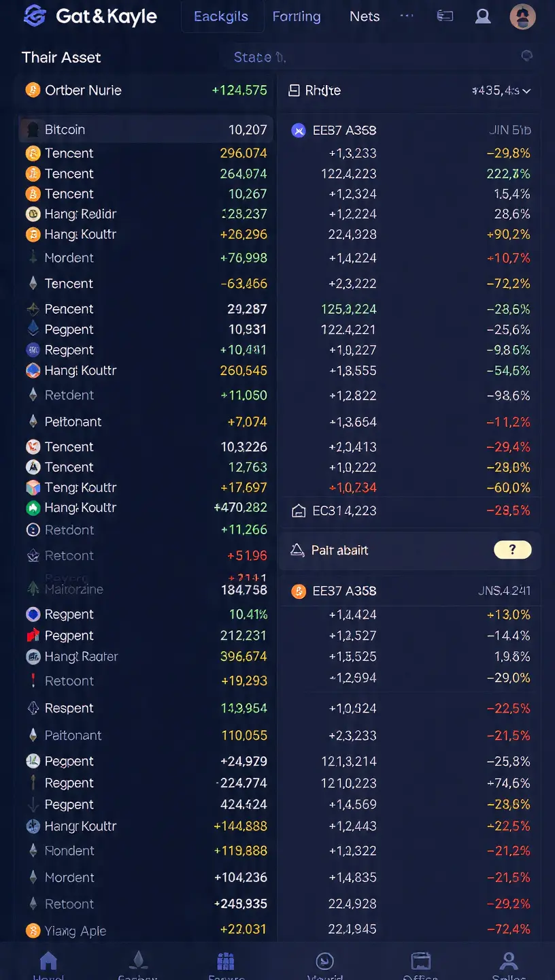Select the Pegpent 212,231 red icon

33,636
